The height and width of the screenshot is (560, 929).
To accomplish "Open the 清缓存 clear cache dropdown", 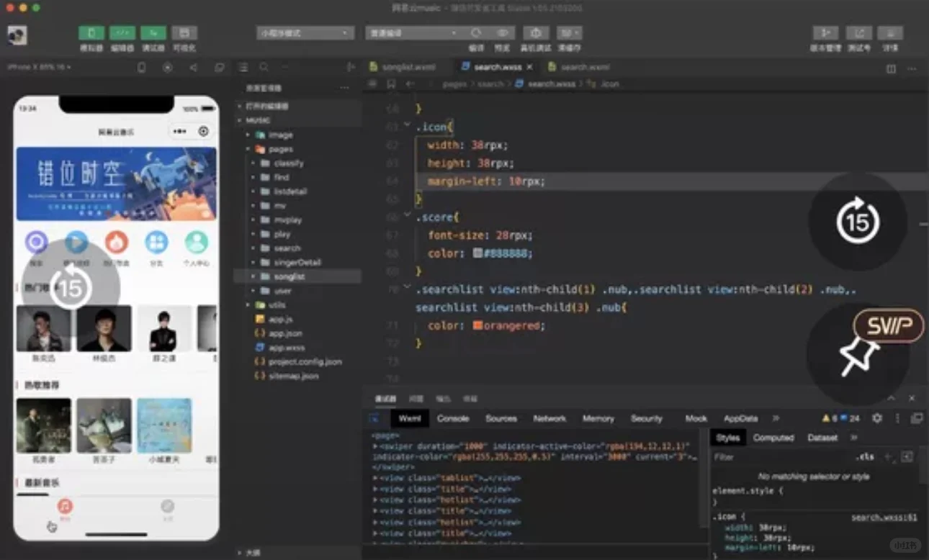I will point(569,33).
